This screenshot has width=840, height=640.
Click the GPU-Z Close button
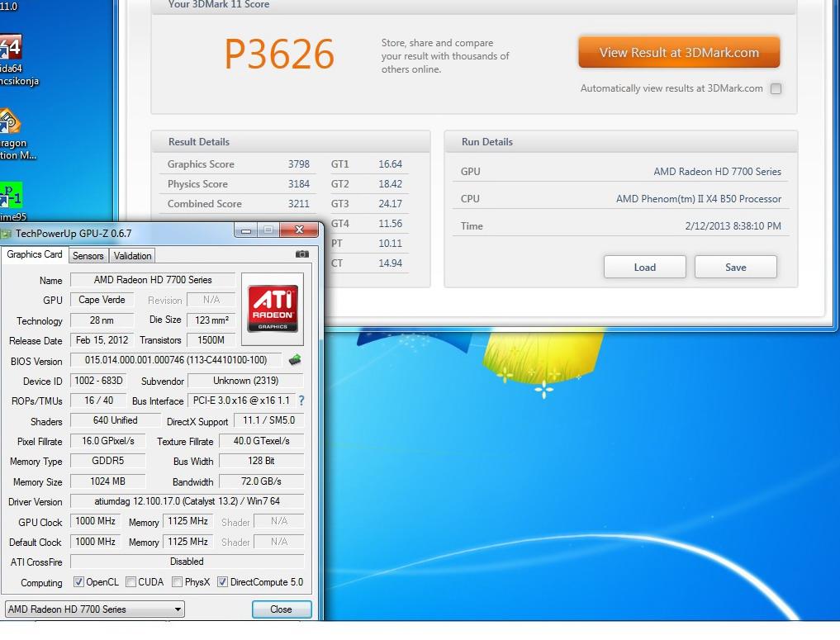(x=282, y=609)
